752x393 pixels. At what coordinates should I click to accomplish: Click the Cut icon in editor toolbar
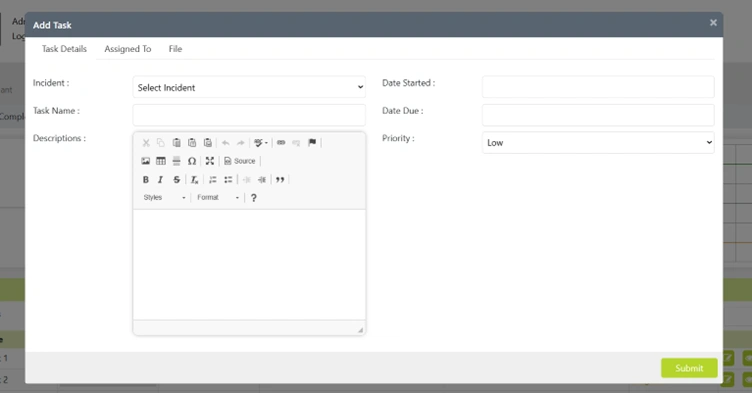pos(146,143)
